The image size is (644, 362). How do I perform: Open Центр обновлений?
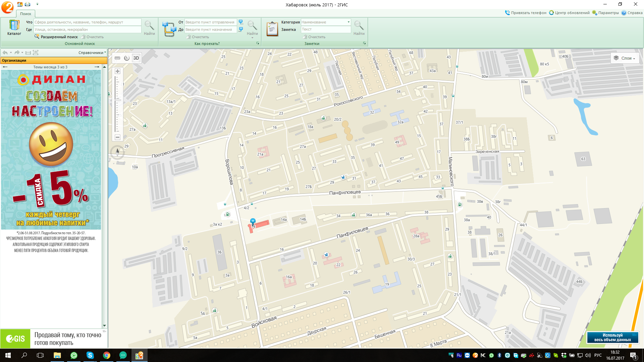(569, 13)
